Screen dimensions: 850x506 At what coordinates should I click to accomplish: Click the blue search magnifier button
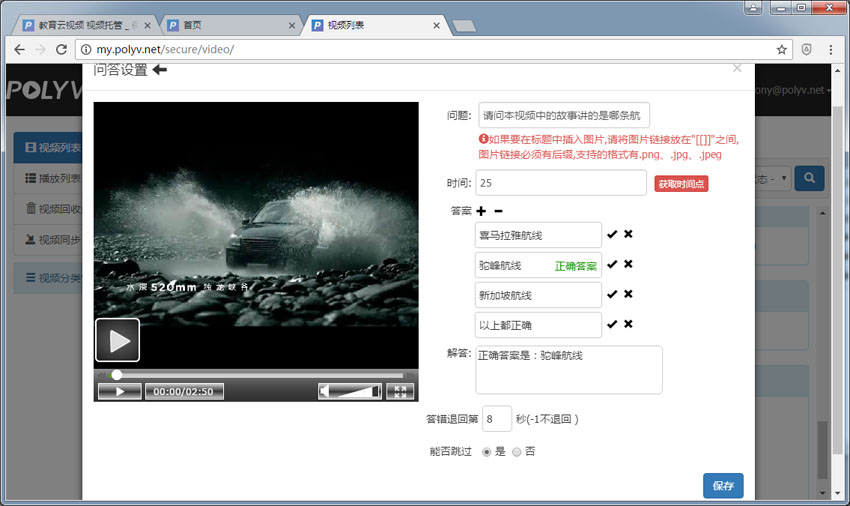pos(808,178)
